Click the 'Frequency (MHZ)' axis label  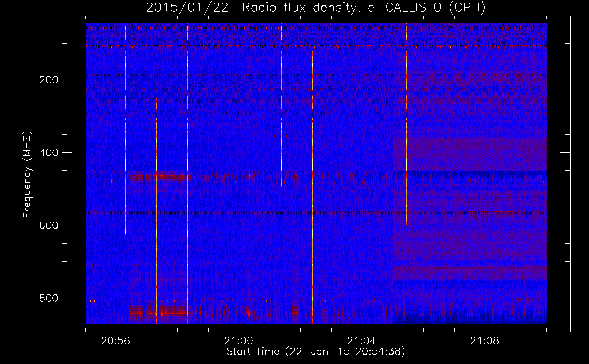27,174
